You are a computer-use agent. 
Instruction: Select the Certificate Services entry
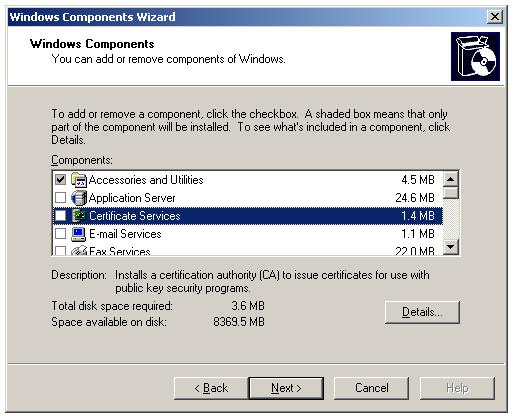coord(248,216)
